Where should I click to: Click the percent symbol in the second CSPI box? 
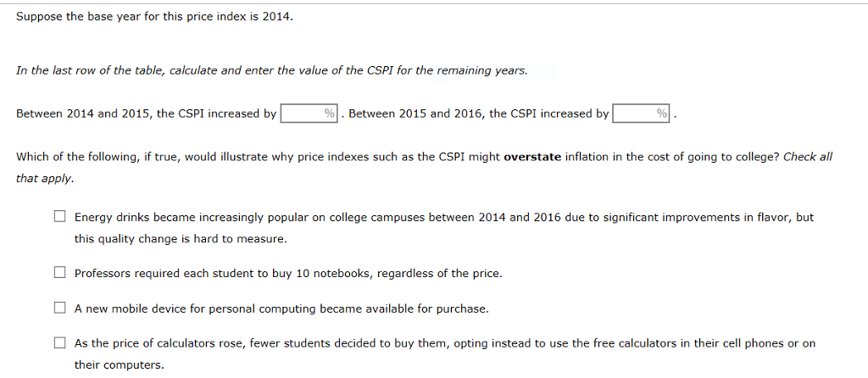point(661,114)
